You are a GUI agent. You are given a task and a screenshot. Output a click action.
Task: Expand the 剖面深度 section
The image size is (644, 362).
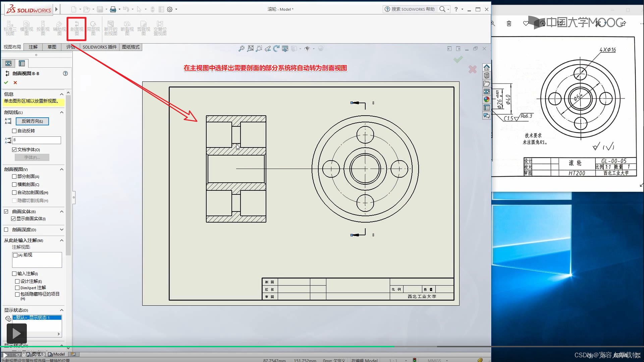62,230
